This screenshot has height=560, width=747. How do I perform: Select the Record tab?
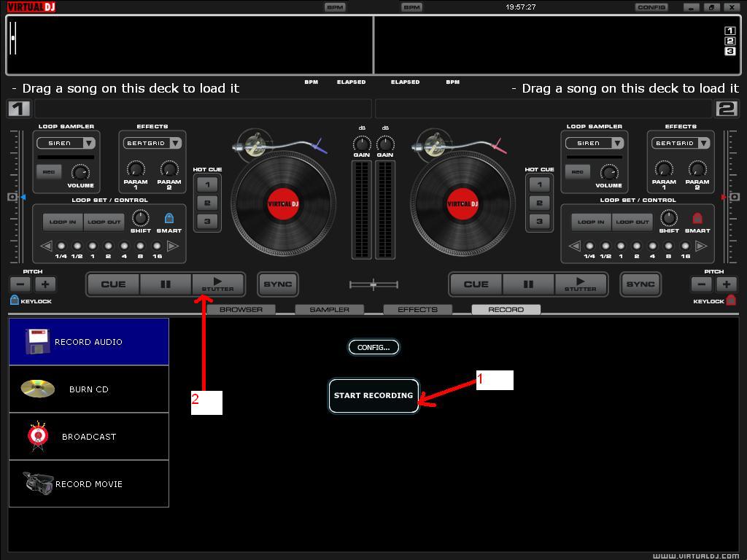point(506,309)
